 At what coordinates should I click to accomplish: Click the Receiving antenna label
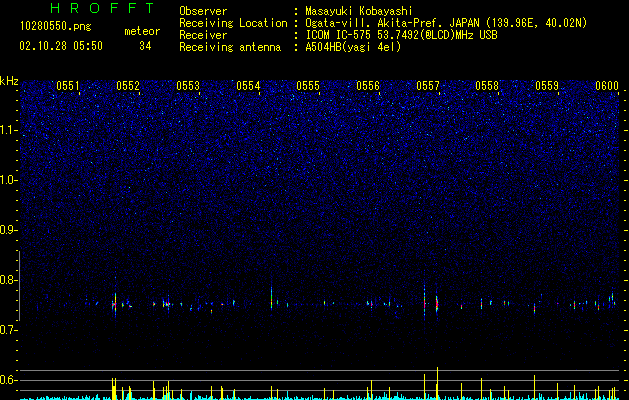(230, 47)
